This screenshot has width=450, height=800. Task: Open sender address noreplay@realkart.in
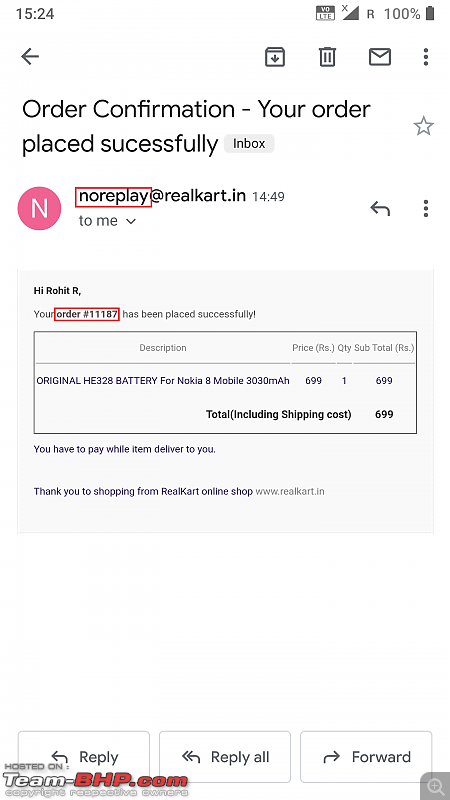(x=162, y=196)
